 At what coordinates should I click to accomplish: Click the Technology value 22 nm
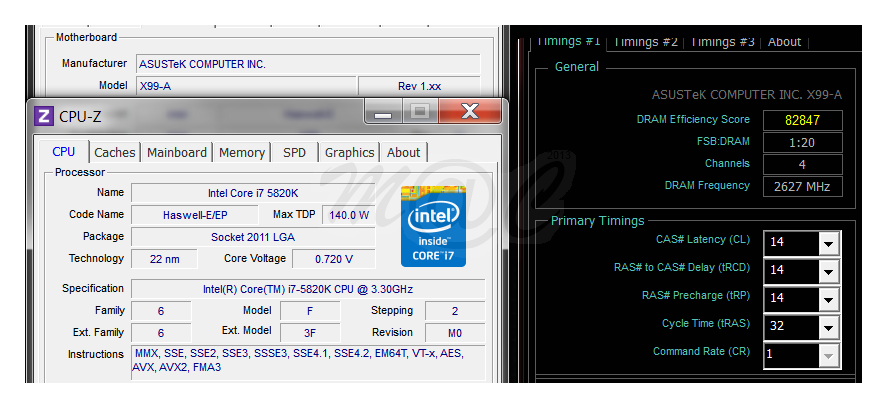click(165, 259)
